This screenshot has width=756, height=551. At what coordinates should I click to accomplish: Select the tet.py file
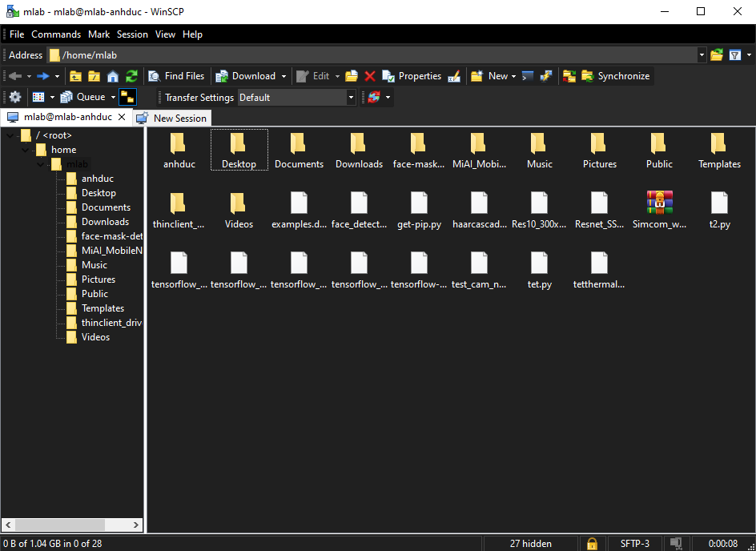pos(540,271)
